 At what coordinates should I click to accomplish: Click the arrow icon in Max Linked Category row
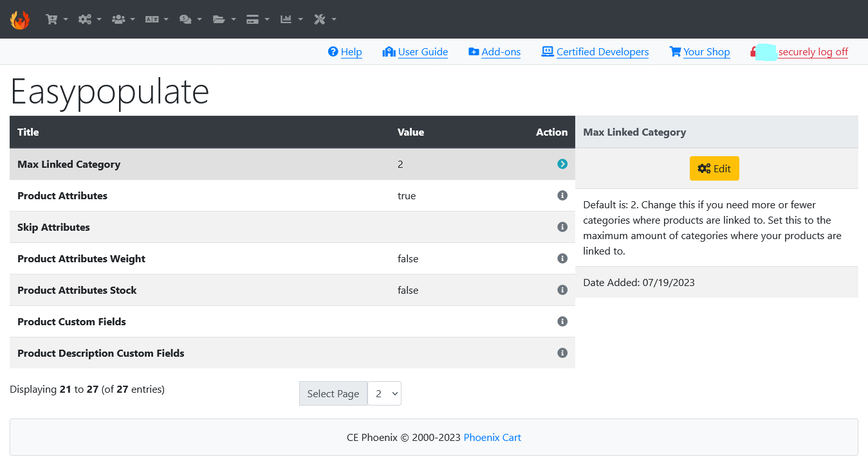pyautogui.click(x=562, y=164)
